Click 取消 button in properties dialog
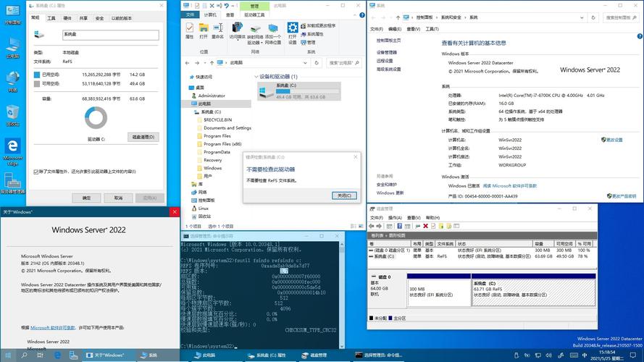This screenshot has height=362, width=644. coord(118,198)
